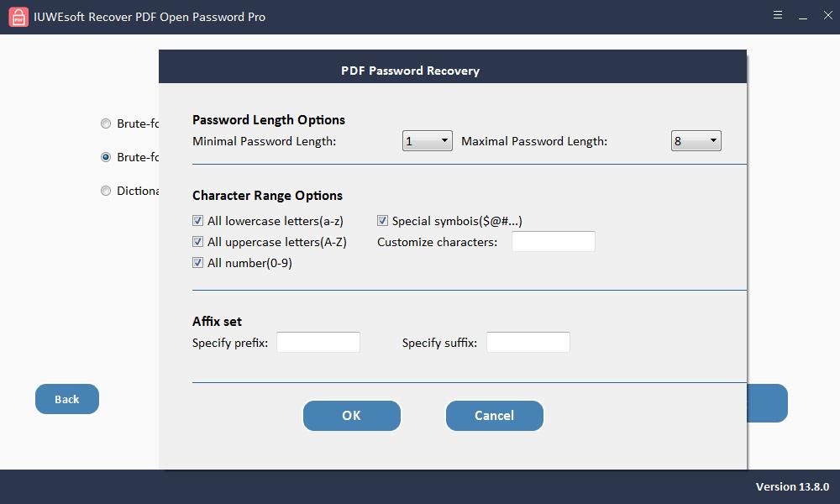This screenshot has height=504, width=840.
Task: Minimize the application window
Action: [x=803, y=17]
